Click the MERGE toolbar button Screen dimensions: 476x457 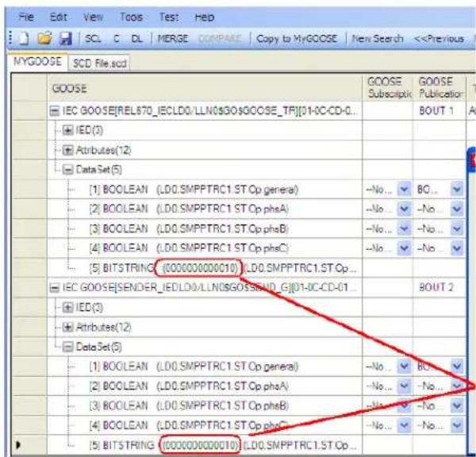point(173,39)
